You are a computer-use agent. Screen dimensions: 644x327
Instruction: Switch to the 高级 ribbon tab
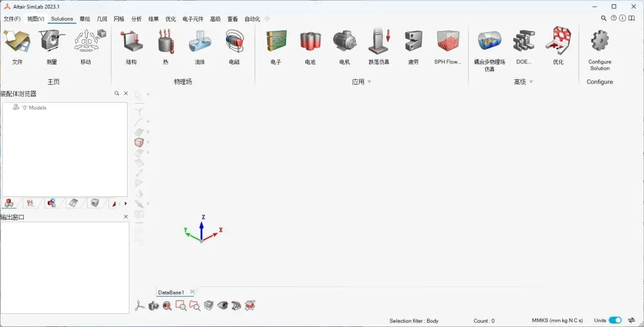click(215, 19)
